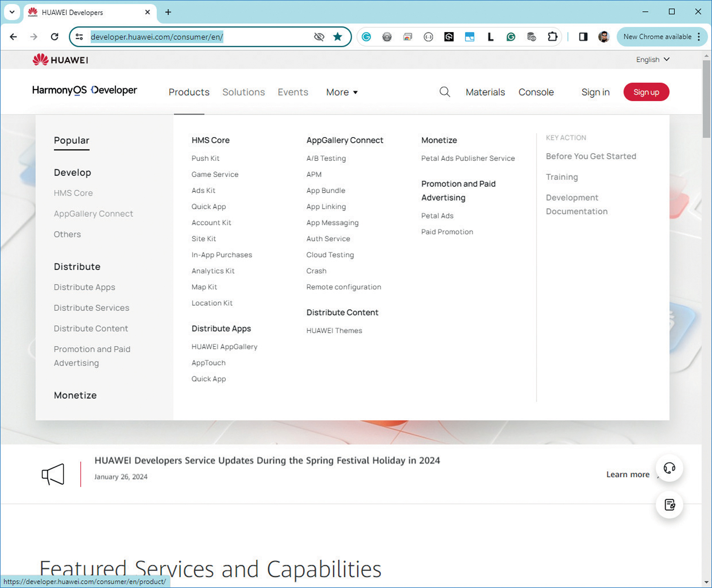Select Others in the Develop sidebar
Screen dimensions: 712x588
[x=67, y=234]
